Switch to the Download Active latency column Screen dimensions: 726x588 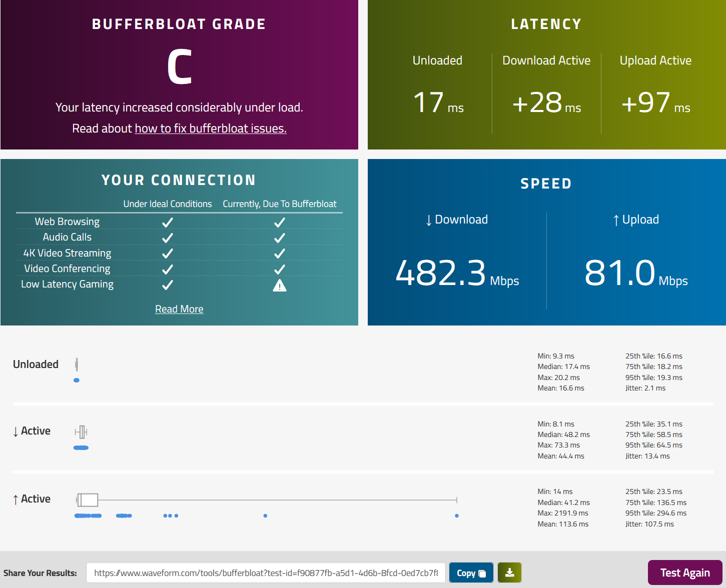click(546, 60)
